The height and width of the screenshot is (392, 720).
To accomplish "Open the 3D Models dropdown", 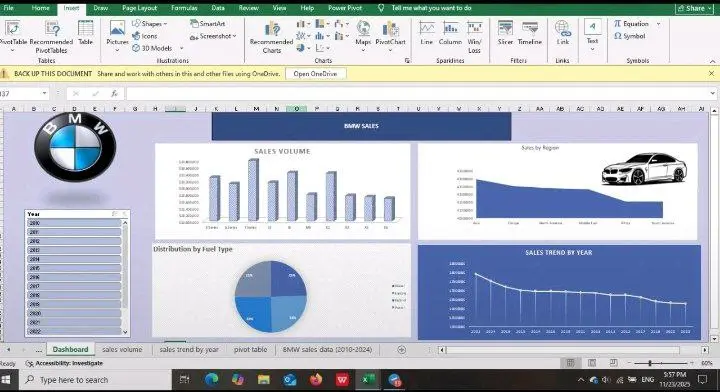I will click(181, 48).
